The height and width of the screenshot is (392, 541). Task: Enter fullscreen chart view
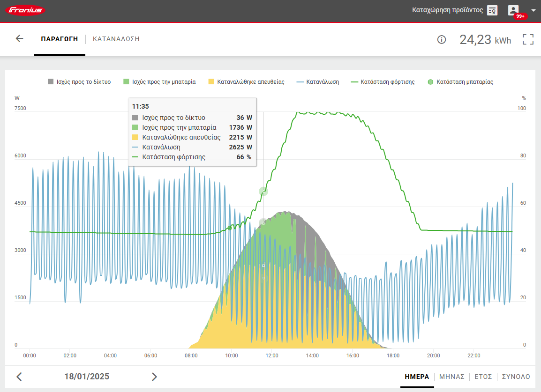(x=528, y=39)
